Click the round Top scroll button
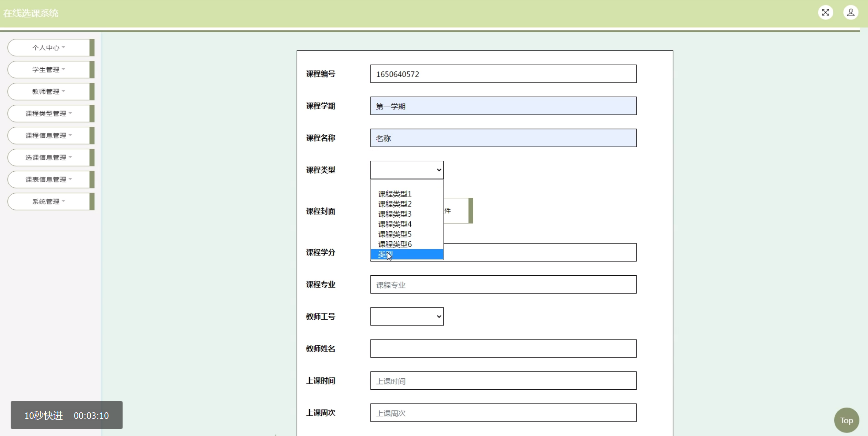 click(x=846, y=420)
